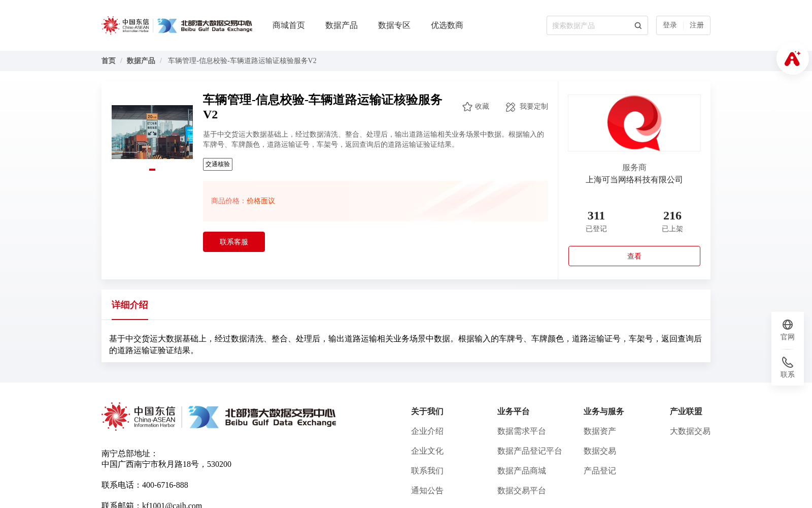Click the 联系 phone icon
The width and height of the screenshot is (812, 508).
point(788,362)
